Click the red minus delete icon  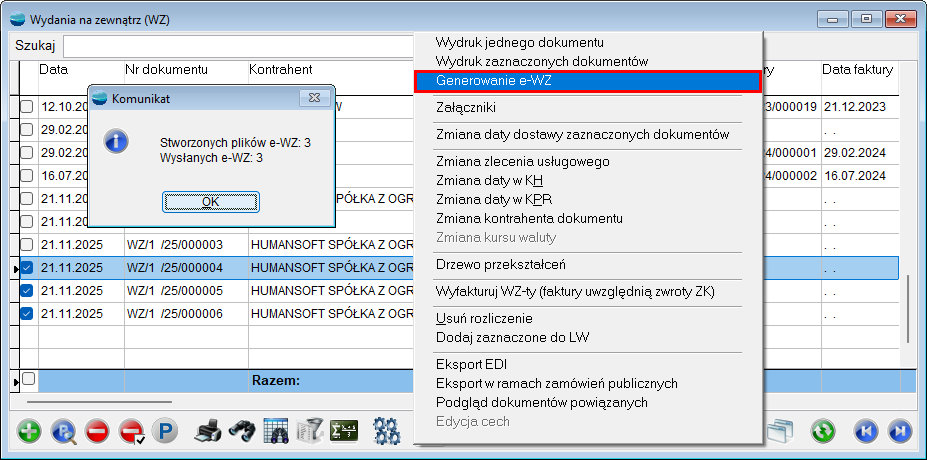point(97,431)
